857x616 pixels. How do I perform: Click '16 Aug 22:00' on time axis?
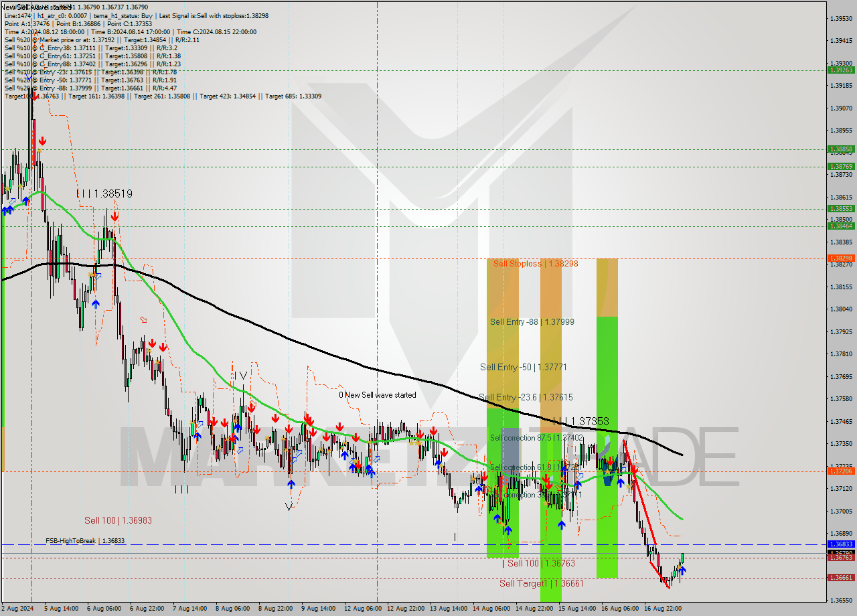click(663, 609)
